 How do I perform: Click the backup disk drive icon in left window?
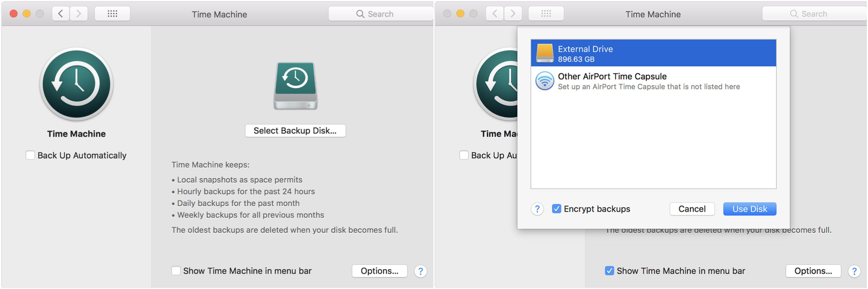[x=295, y=86]
